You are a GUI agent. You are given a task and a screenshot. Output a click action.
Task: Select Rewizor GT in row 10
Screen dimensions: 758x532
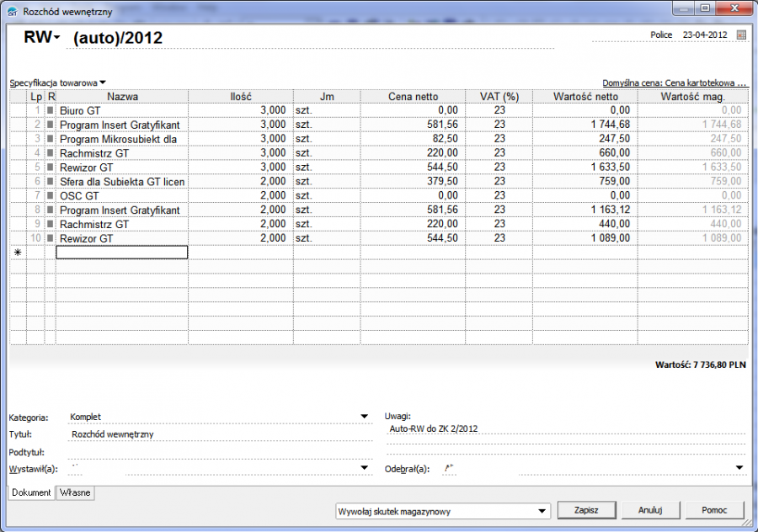122,238
